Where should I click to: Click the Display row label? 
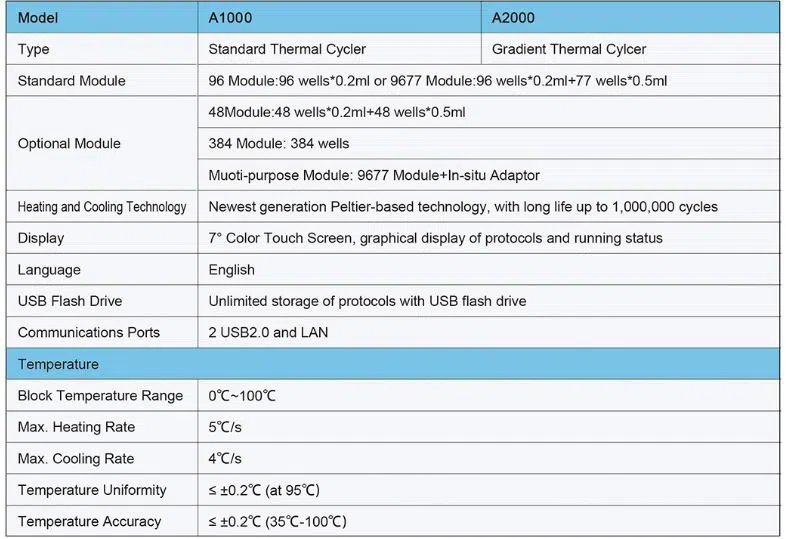point(41,238)
